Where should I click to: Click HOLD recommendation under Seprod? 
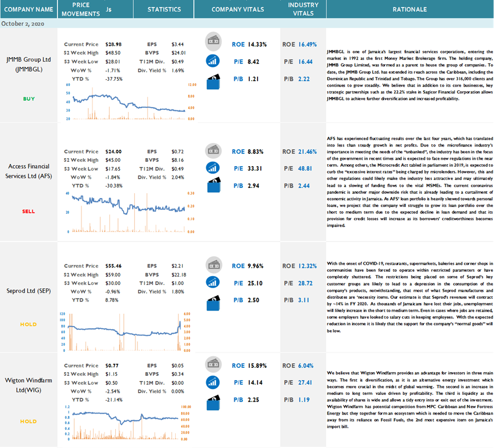pos(28,324)
